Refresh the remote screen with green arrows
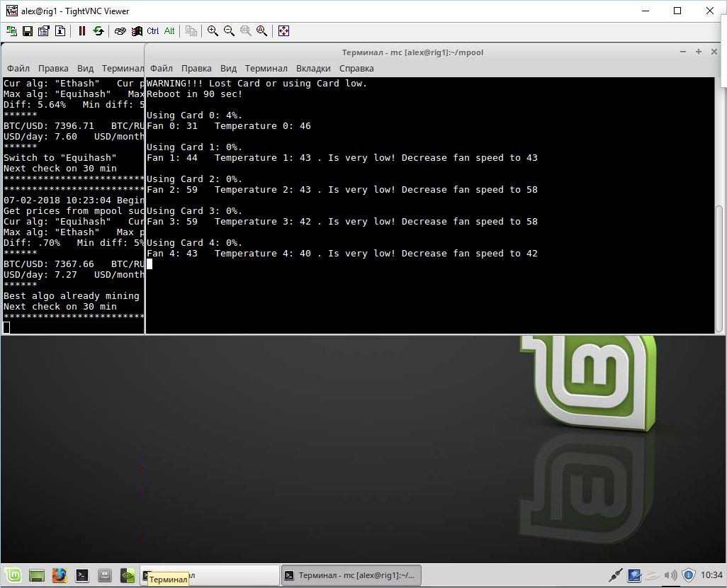This screenshot has height=588, width=727. coord(98,31)
